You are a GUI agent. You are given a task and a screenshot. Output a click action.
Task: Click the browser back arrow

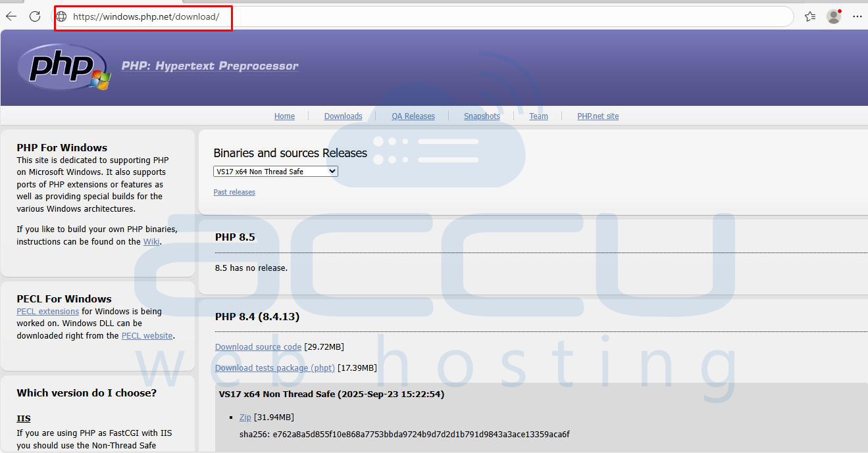pyautogui.click(x=11, y=16)
